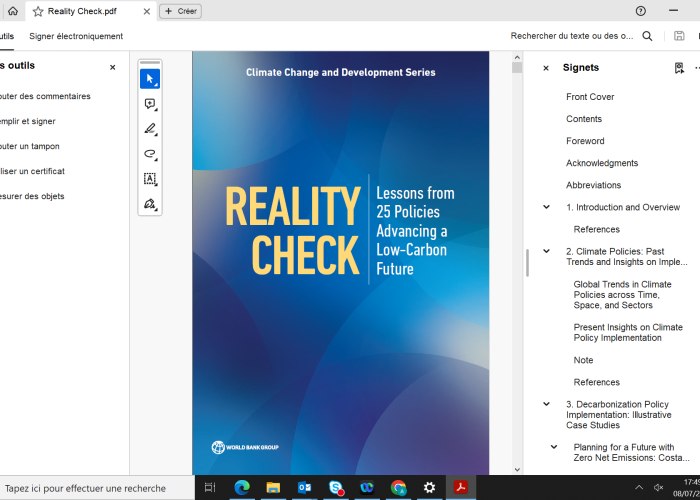700x500 pixels.
Task: Choose Remplir et signer tool
Action: [x=28, y=121]
